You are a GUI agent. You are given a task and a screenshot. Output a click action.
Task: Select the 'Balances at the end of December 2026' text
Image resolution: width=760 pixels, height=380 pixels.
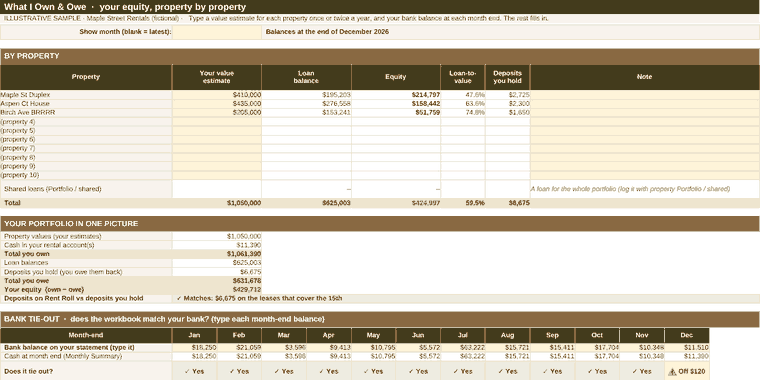[x=327, y=32]
